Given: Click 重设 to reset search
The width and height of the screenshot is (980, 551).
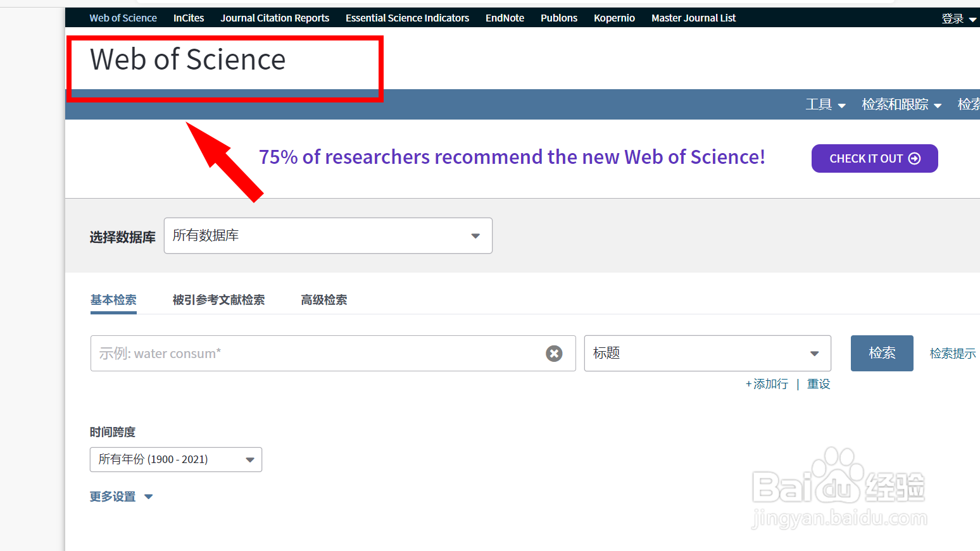Looking at the screenshot, I should 819,384.
